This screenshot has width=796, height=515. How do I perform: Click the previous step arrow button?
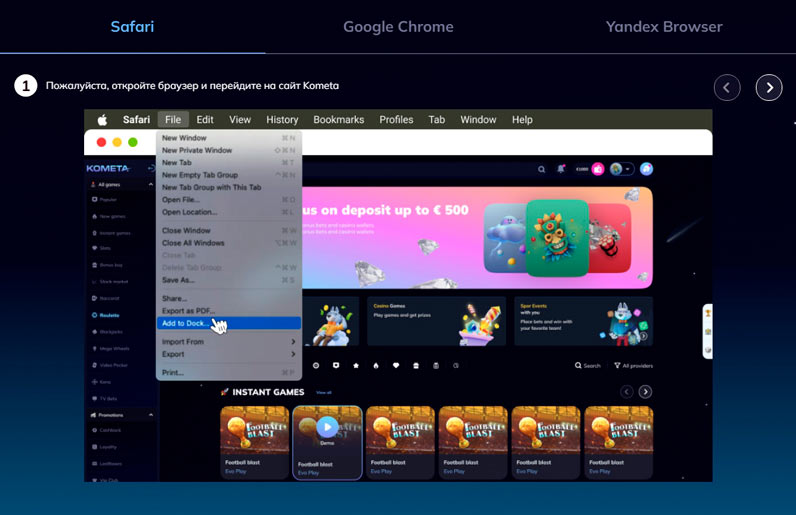727,87
